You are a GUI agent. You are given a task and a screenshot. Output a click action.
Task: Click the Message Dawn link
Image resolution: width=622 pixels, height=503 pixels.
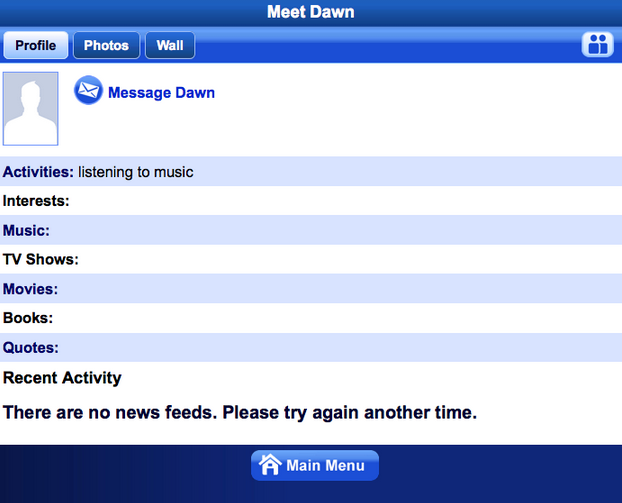(x=161, y=93)
